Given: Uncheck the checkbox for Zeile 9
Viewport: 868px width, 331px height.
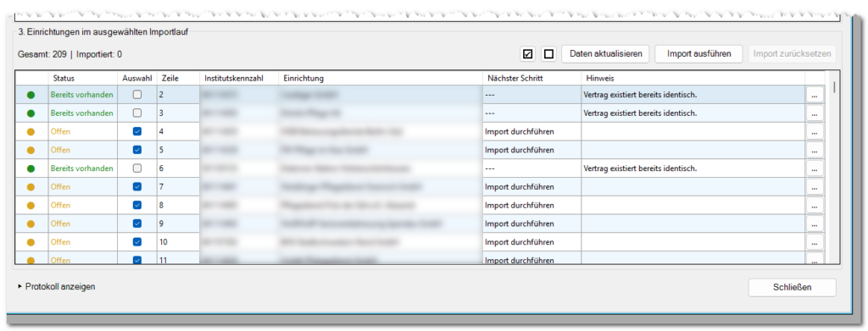Looking at the screenshot, I should tap(137, 223).
